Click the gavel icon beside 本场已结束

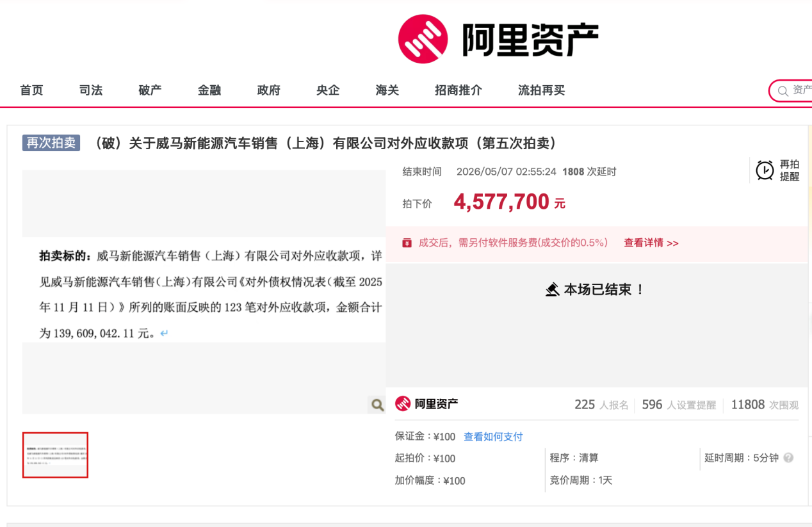click(x=553, y=289)
